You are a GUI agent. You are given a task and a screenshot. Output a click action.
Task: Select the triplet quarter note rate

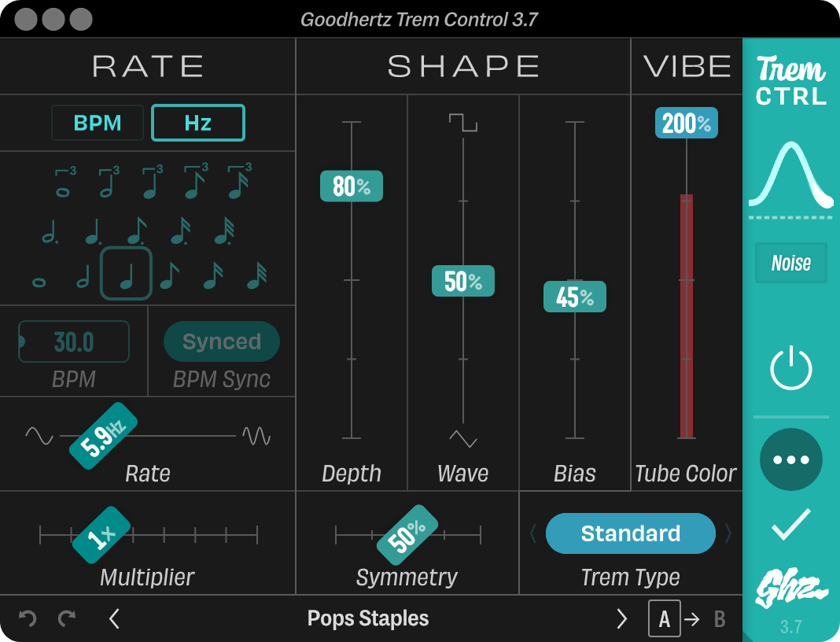[x=153, y=183]
